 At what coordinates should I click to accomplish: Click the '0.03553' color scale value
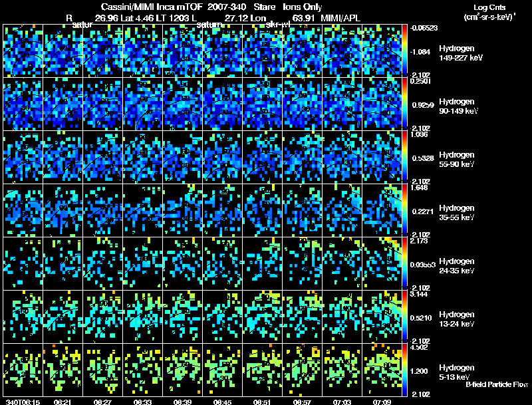[423, 265]
